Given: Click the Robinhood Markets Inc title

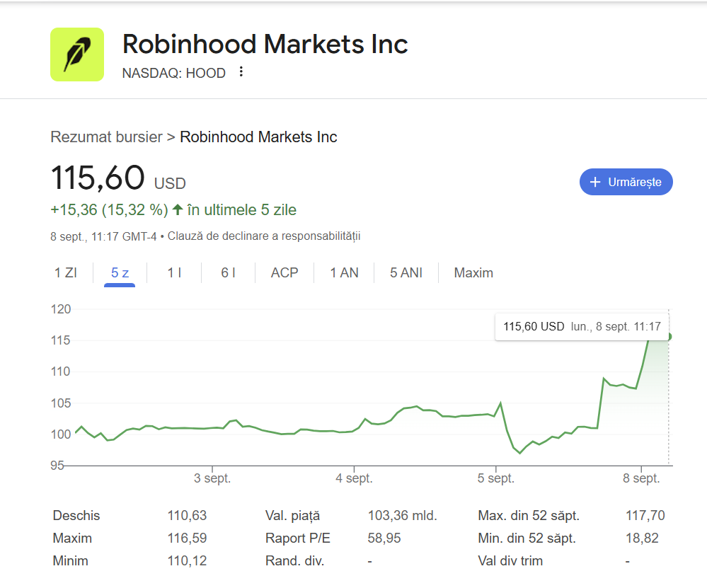Looking at the screenshot, I should [265, 44].
